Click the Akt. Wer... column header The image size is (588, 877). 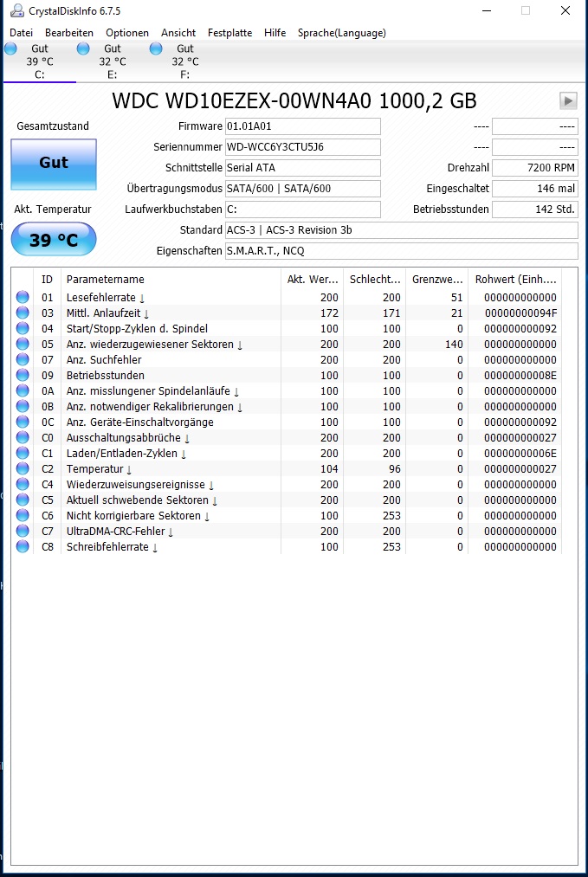pos(312,279)
